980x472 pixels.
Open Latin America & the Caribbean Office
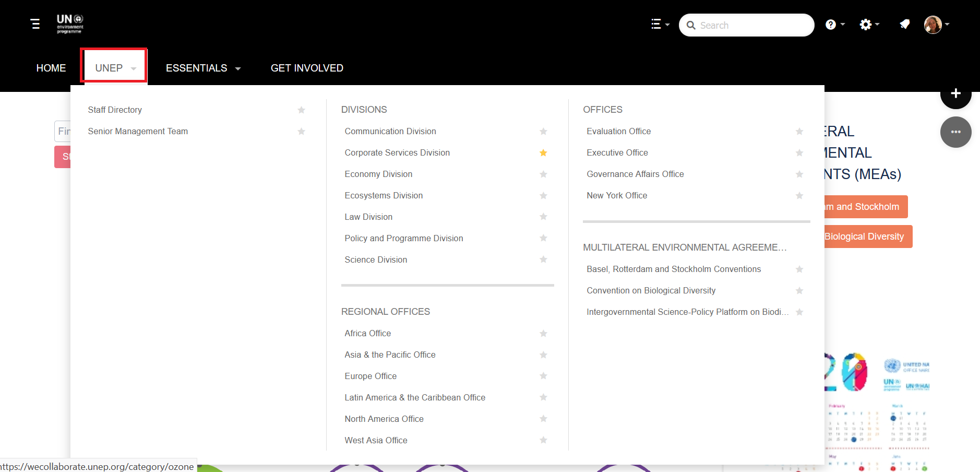pos(415,397)
